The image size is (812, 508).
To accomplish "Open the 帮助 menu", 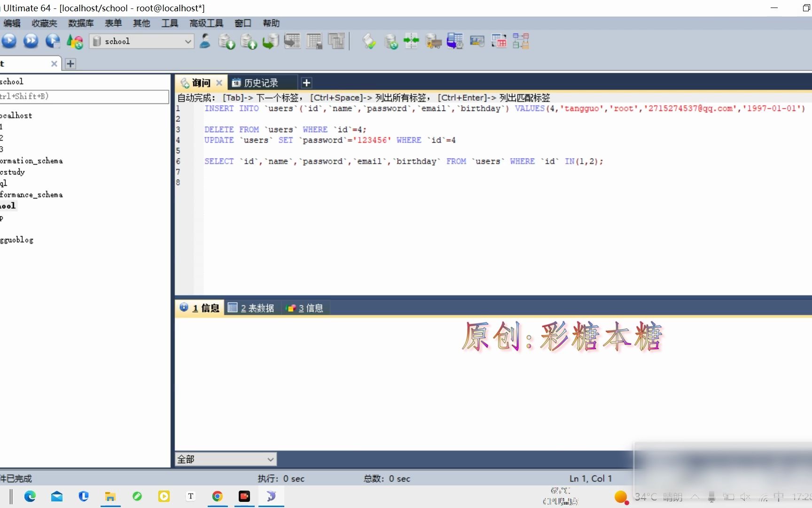I will [x=271, y=23].
